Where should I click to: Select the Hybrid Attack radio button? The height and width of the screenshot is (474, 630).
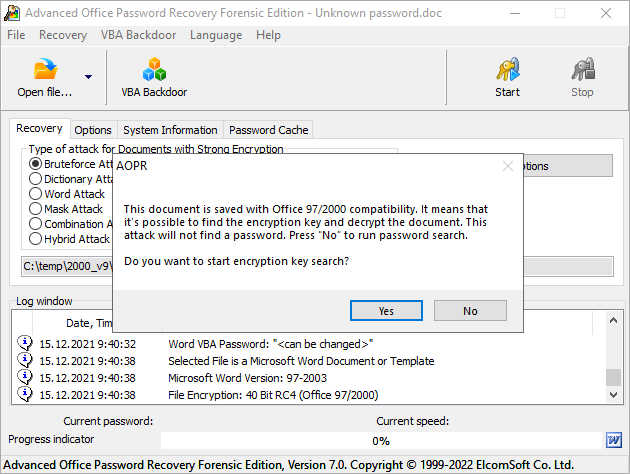[x=36, y=239]
